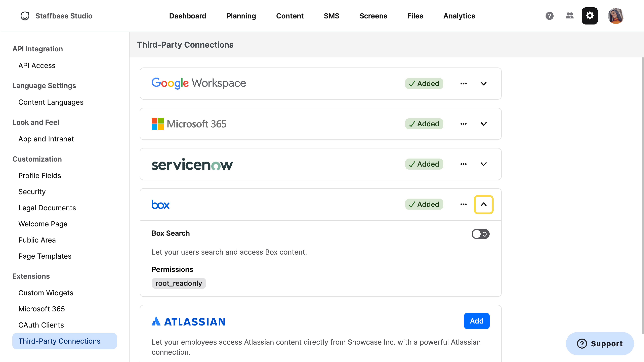Open ServiceNow more options menu

pyautogui.click(x=463, y=164)
